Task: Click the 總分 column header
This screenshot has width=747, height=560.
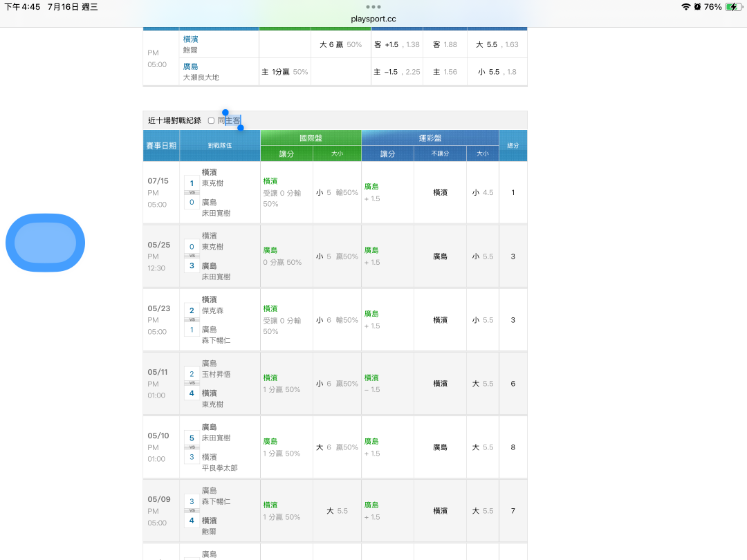Action: 513,146
